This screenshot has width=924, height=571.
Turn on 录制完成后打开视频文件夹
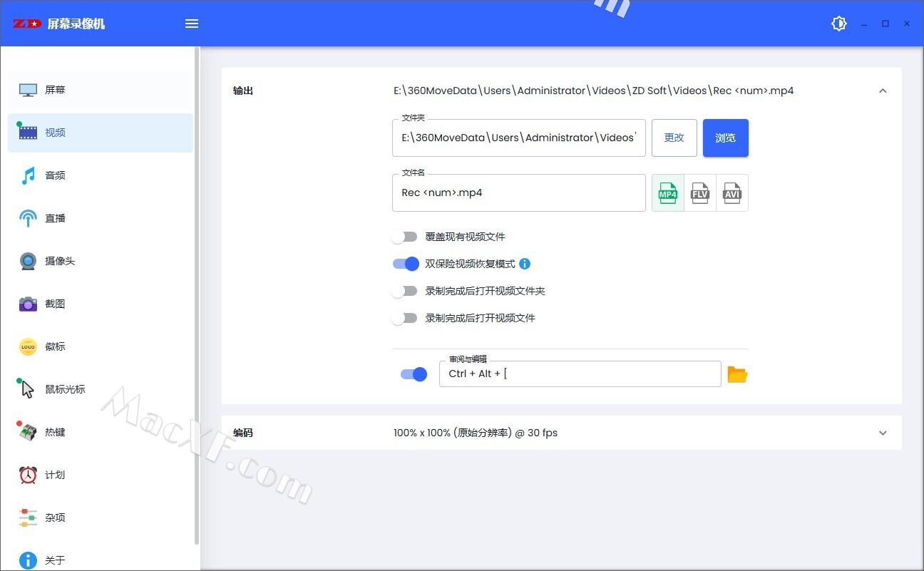click(405, 291)
